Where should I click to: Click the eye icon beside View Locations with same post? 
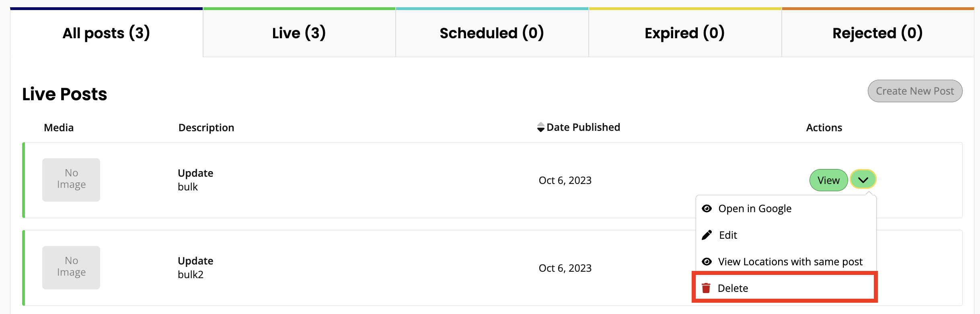pos(707,261)
